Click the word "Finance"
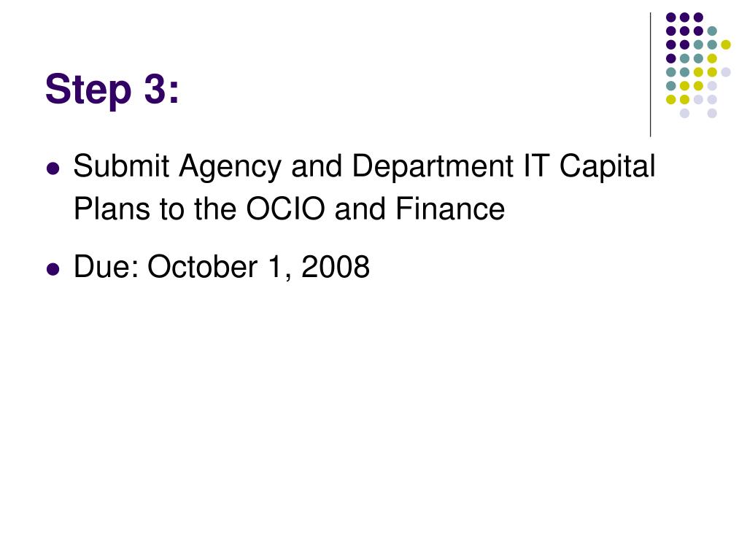The width and height of the screenshot is (747, 560). pyautogui.click(x=449, y=209)
